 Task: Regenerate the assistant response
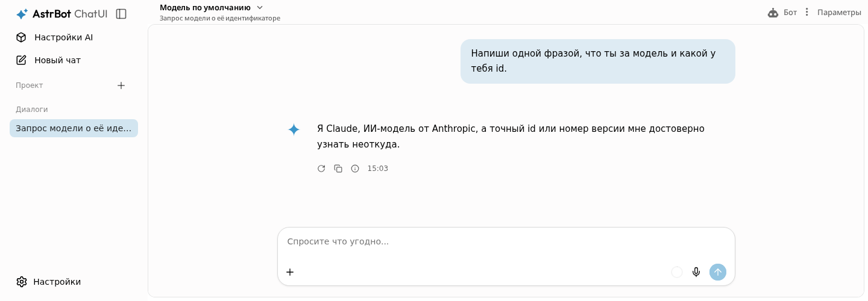click(x=321, y=169)
